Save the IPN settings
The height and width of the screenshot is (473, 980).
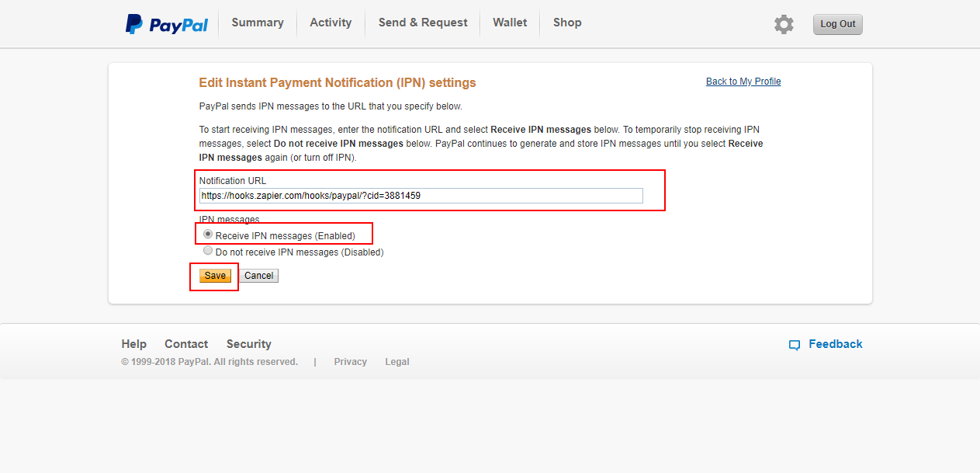[215, 276]
